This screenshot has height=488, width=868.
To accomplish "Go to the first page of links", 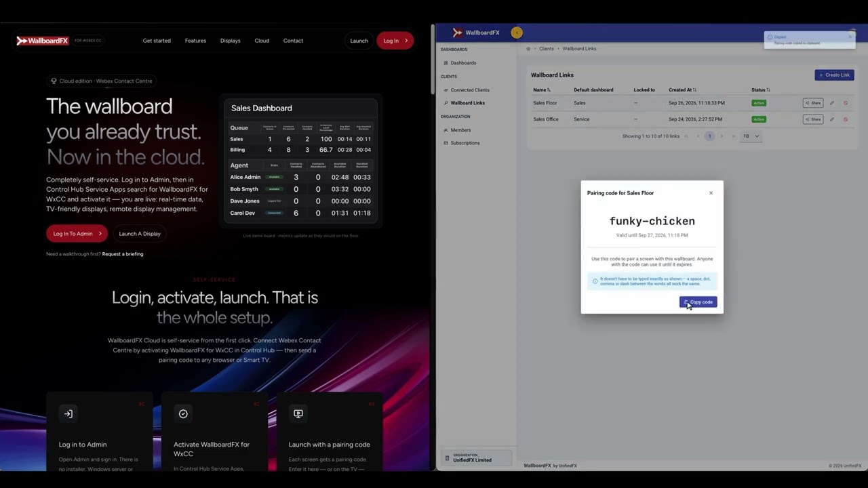I will click(x=686, y=136).
